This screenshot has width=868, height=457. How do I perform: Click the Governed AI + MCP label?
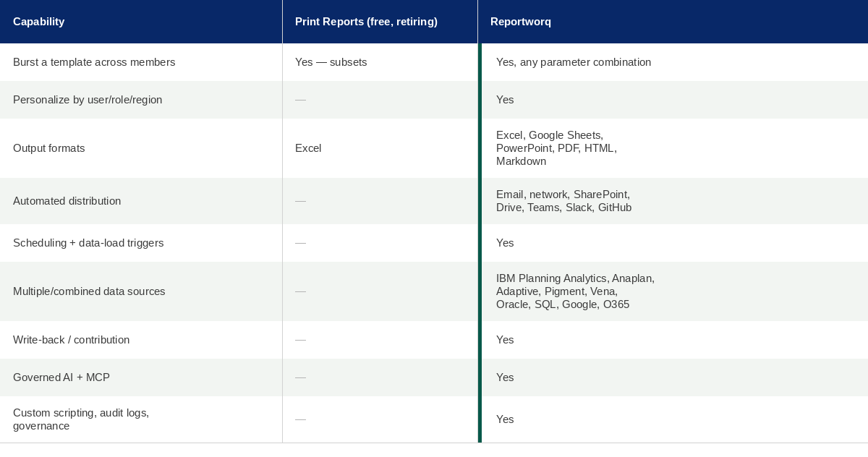61,377
